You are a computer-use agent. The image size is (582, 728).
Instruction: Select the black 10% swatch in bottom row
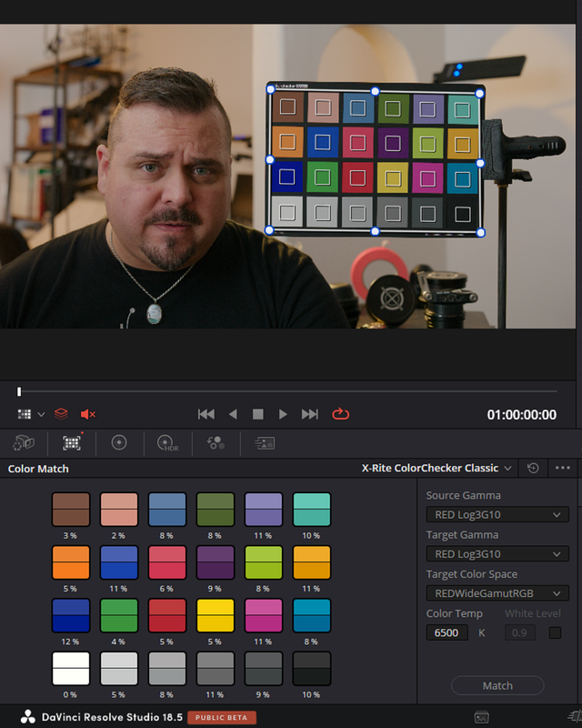coord(312,669)
